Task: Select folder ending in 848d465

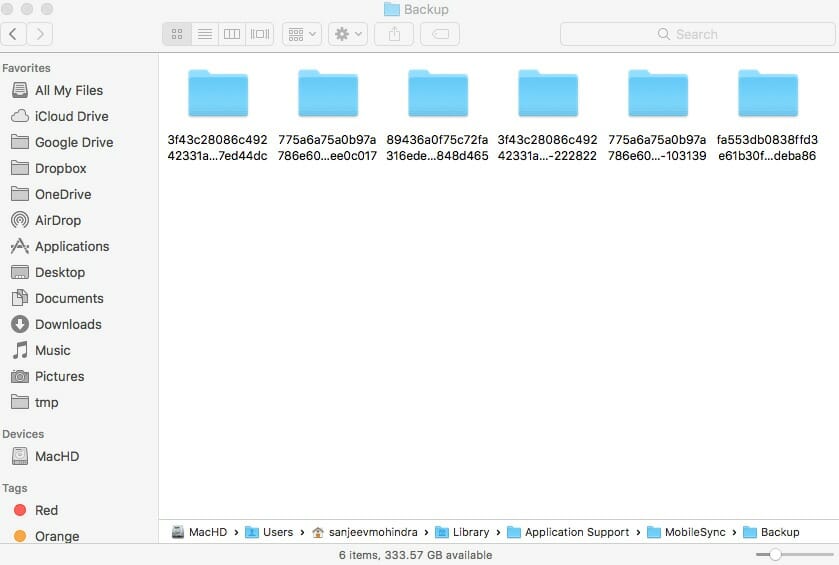Action: (x=438, y=116)
